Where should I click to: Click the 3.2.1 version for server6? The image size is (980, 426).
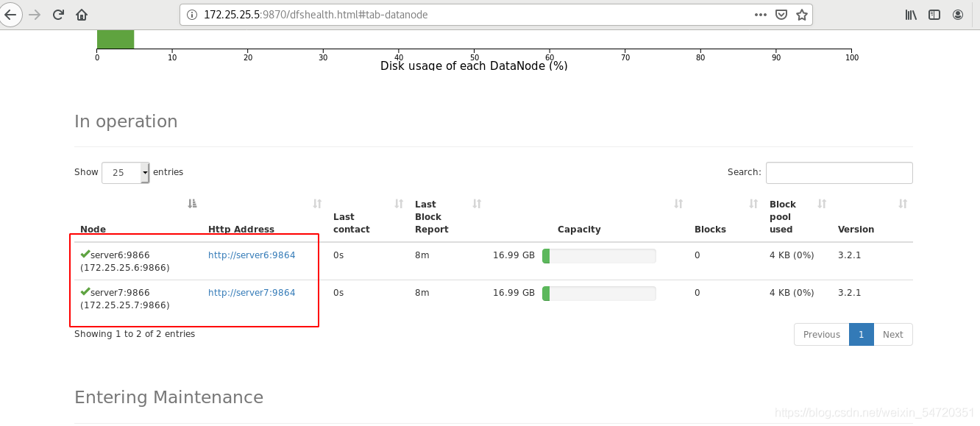point(849,255)
